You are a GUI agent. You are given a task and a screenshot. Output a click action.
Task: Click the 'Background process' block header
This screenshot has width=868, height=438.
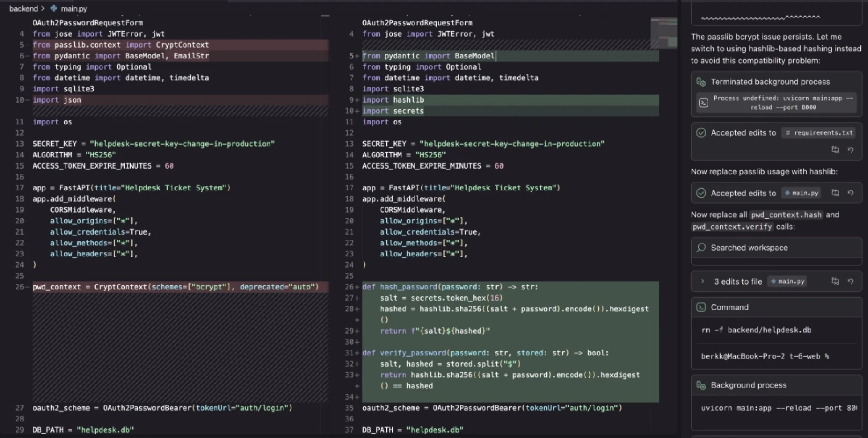coord(776,385)
